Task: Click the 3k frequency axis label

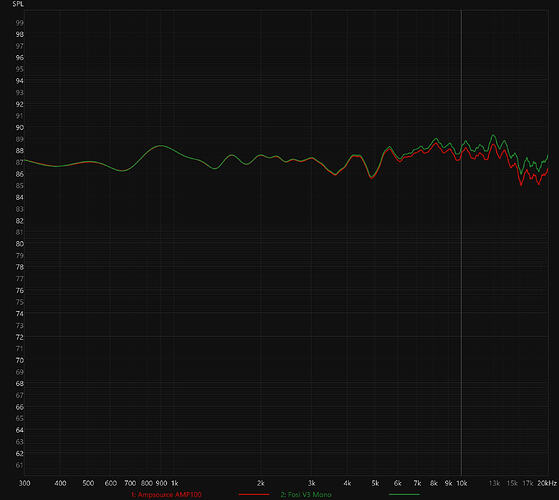Action: (x=311, y=483)
